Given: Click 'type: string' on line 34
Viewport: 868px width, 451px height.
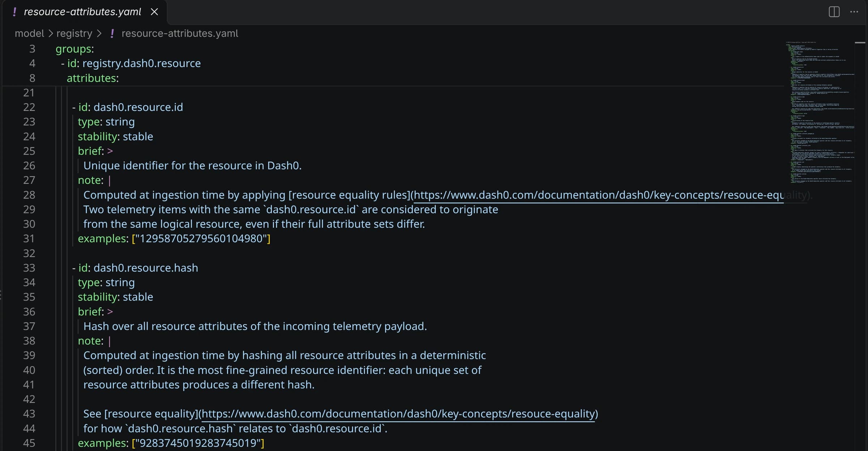Looking at the screenshot, I should (106, 282).
